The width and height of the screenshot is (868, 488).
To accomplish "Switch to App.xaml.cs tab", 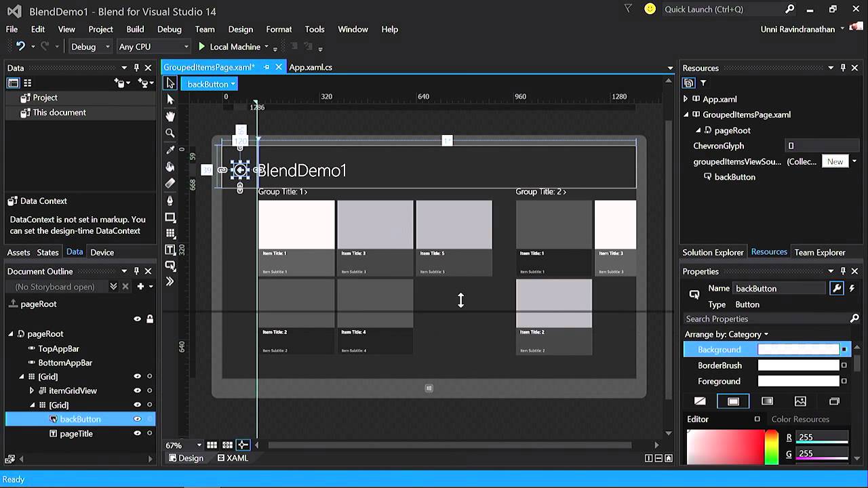I will tap(311, 67).
